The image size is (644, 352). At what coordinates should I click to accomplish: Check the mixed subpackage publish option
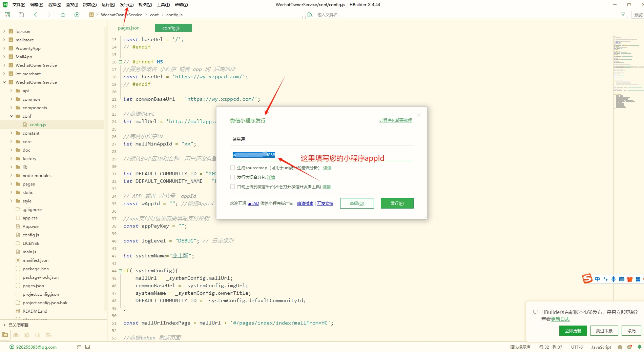coord(232,177)
